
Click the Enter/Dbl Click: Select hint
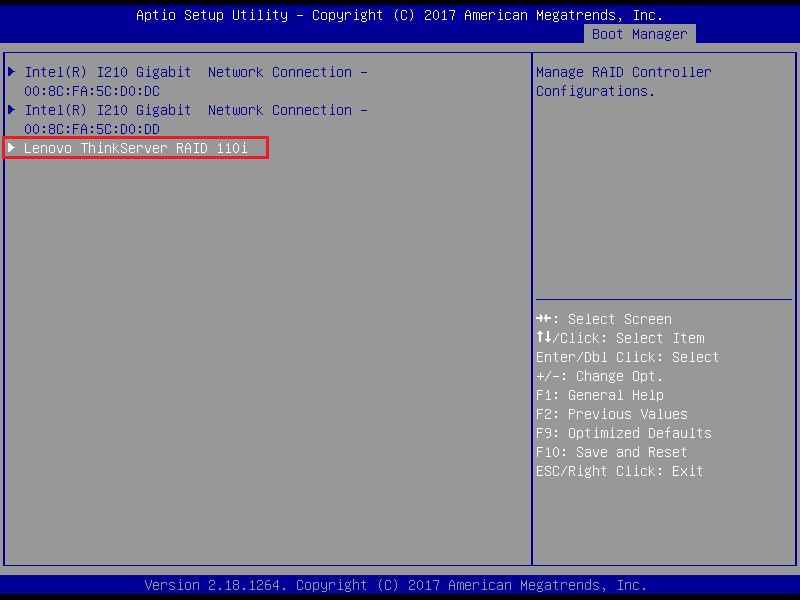627,357
